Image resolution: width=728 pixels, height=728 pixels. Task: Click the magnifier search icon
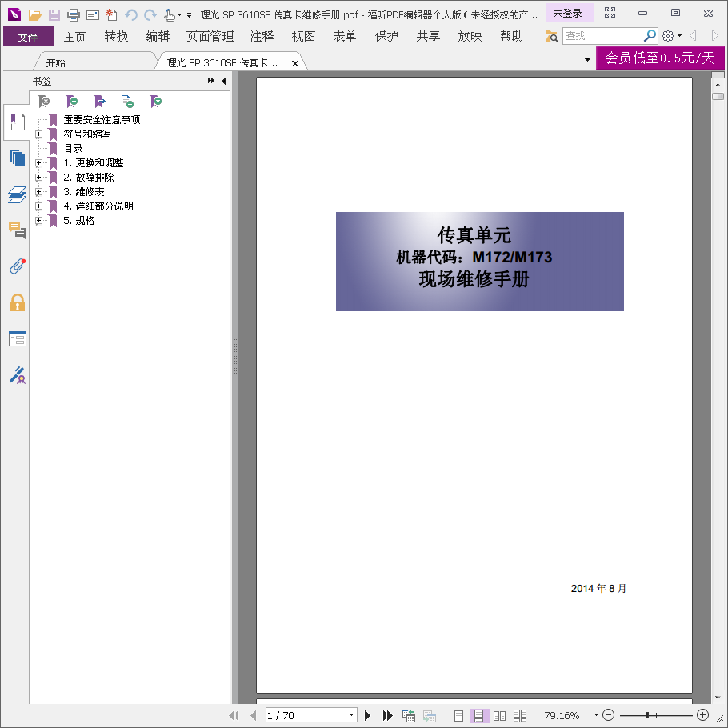click(x=650, y=36)
